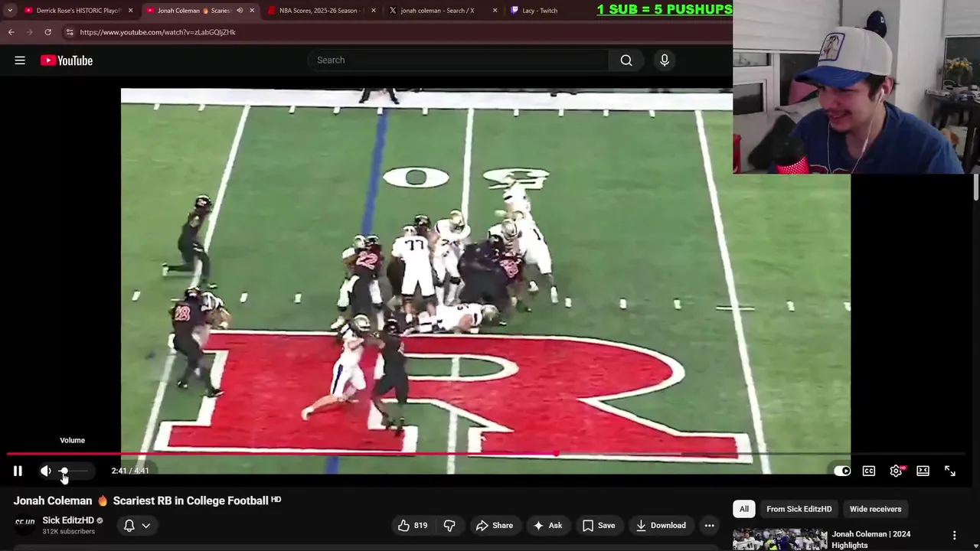Open Jonah Coleman 2024 Highlights title
Screen dimensions: 980x551
point(871,540)
